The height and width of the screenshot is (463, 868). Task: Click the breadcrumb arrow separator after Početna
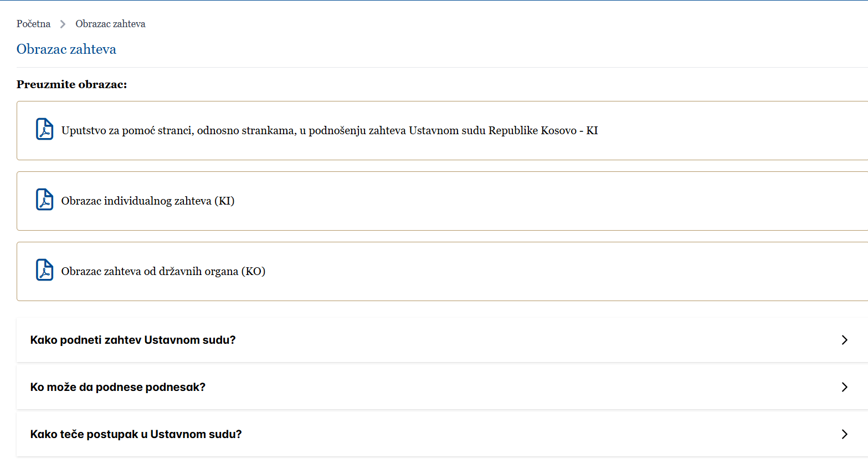point(63,24)
